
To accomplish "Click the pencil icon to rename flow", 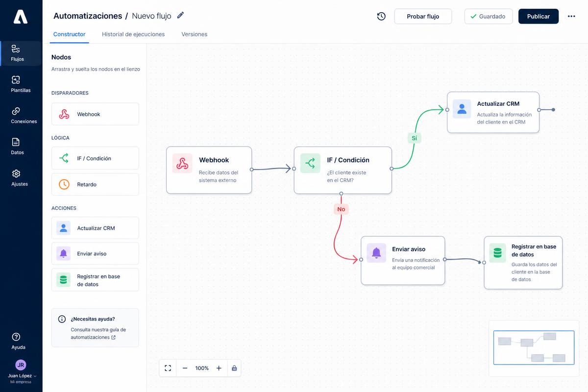I will (180, 15).
